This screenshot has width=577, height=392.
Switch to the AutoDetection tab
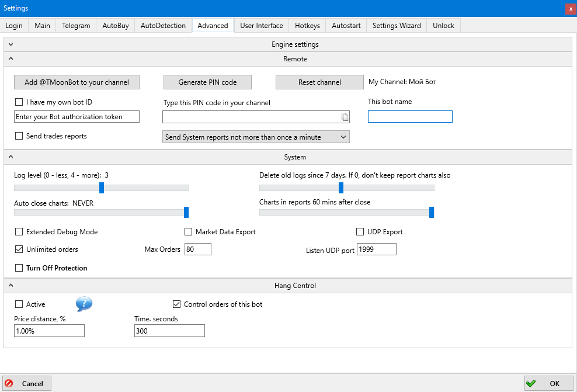[163, 26]
